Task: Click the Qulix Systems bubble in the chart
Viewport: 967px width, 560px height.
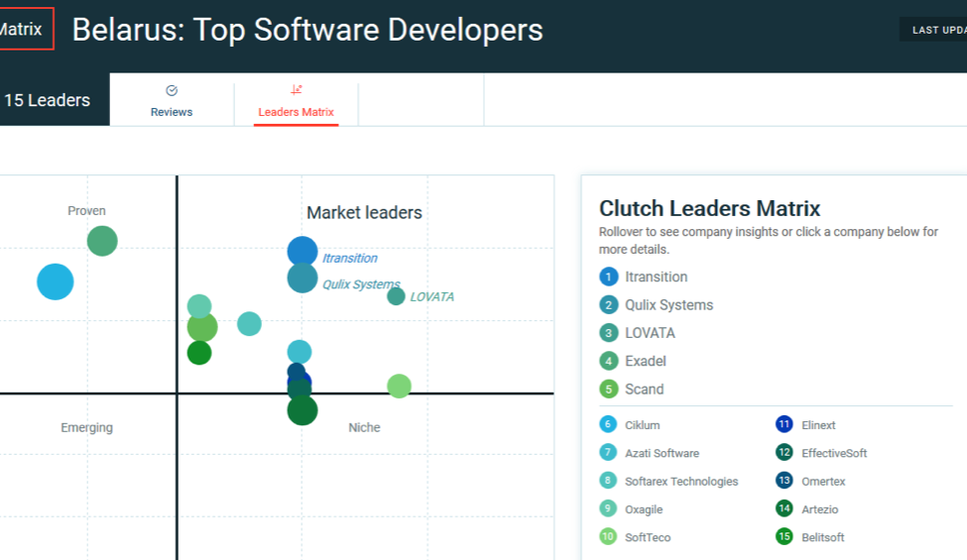Action: coord(302,279)
